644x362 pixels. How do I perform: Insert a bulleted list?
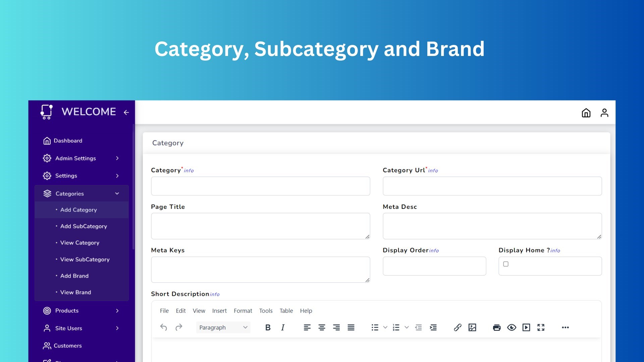pos(375,327)
